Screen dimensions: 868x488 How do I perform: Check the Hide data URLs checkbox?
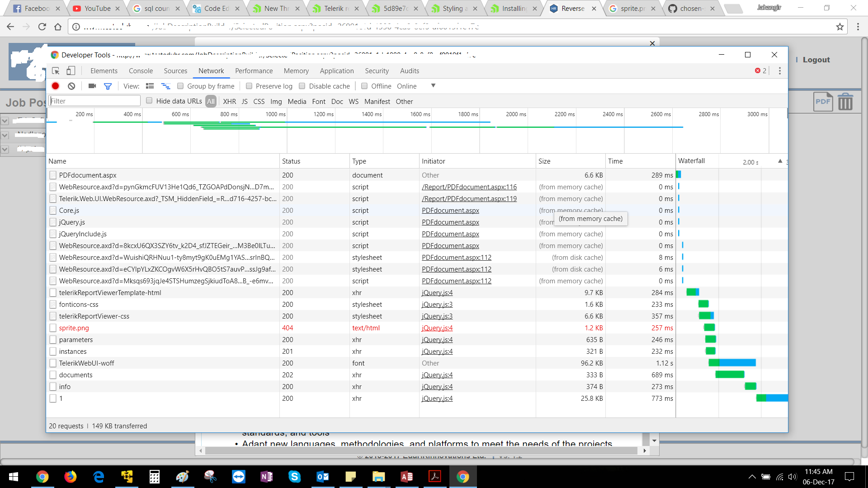149,101
